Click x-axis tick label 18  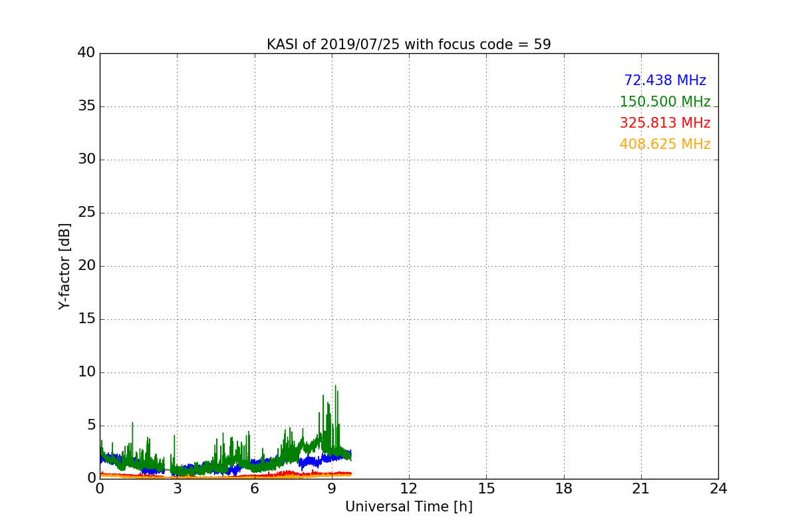[x=563, y=488]
